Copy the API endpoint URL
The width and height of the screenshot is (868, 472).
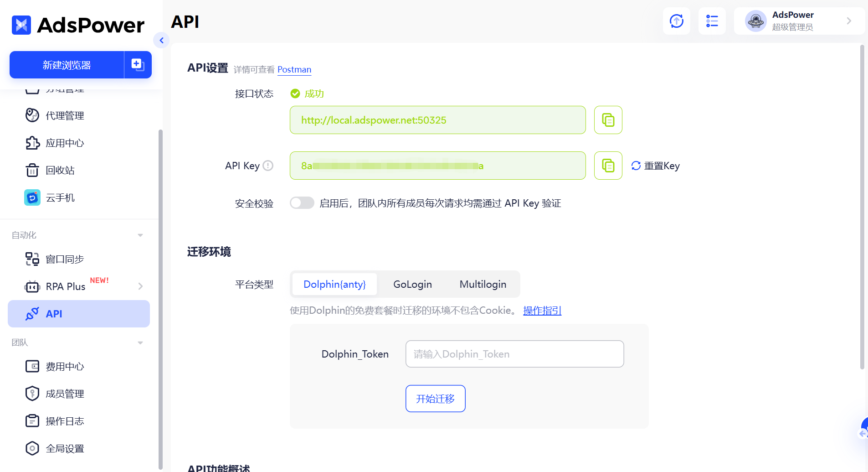[x=608, y=120]
